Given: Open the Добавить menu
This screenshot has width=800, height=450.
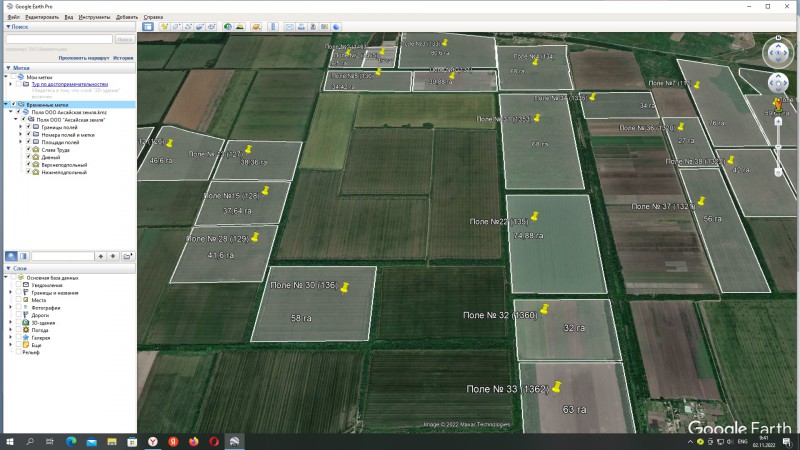Looking at the screenshot, I should [127, 17].
